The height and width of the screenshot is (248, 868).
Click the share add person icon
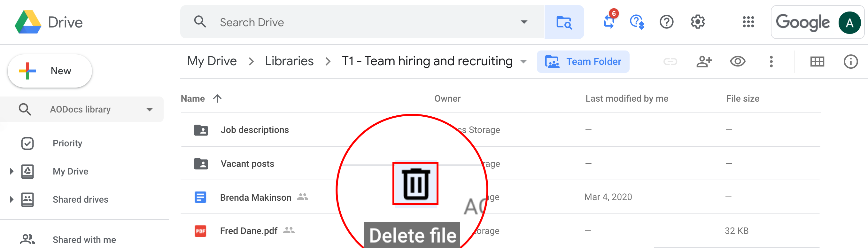pyautogui.click(x=704, y=62)
